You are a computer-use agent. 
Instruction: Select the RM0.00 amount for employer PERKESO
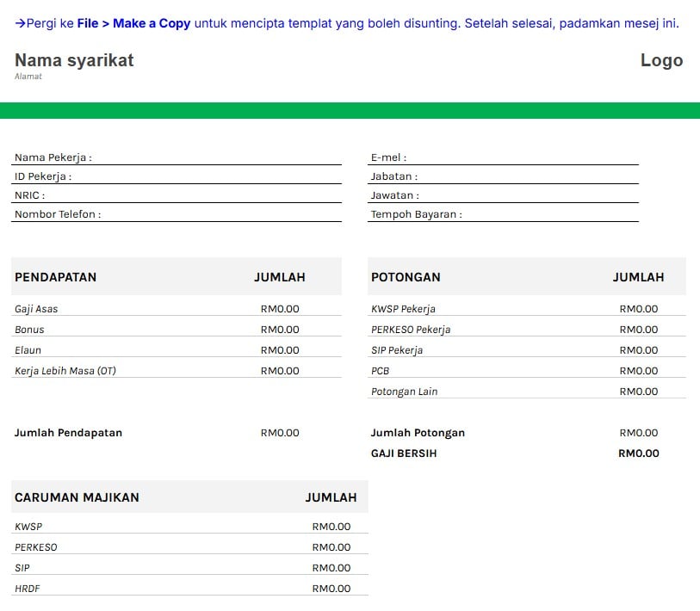pos(331,547)
